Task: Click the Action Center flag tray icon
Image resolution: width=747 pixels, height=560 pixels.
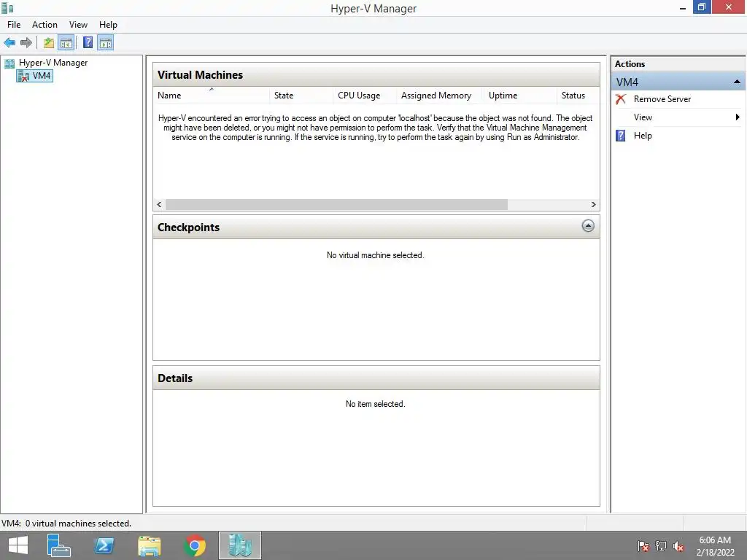Action: [643, 546]
